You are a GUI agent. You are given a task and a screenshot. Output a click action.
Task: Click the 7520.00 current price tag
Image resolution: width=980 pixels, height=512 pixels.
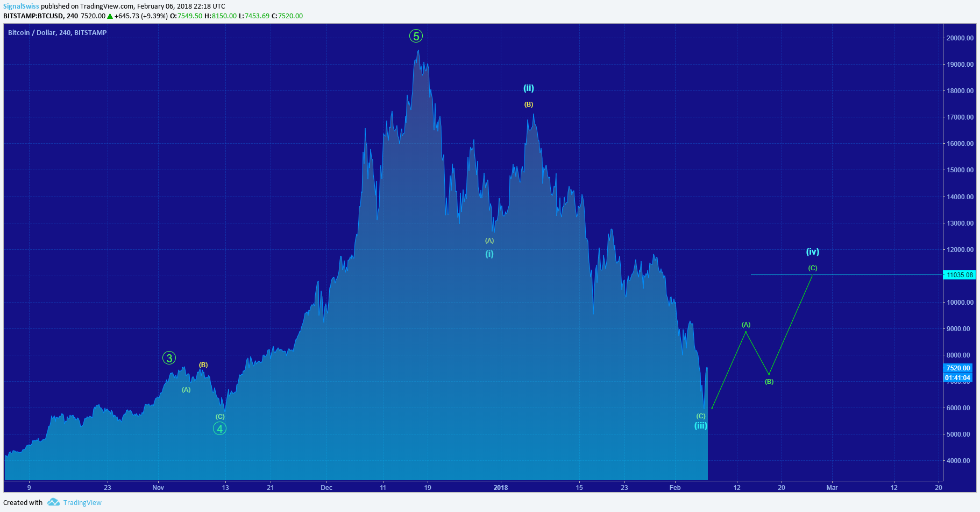(958, 368)
